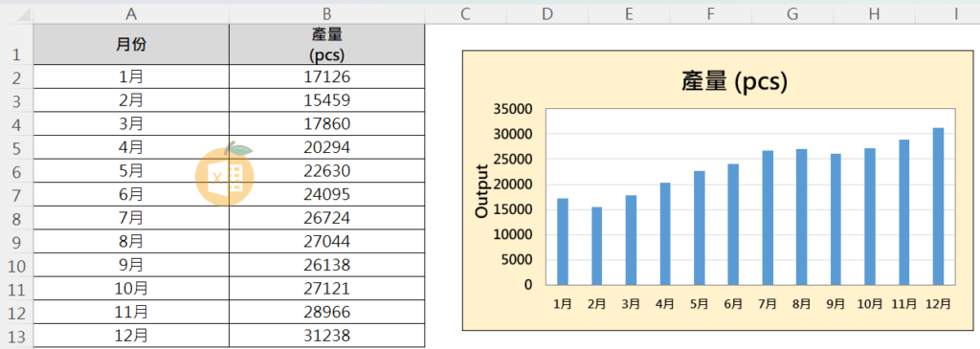Select cell containing 5月
This screenshot has height=349, width=980.
click(x=131, y=170)
